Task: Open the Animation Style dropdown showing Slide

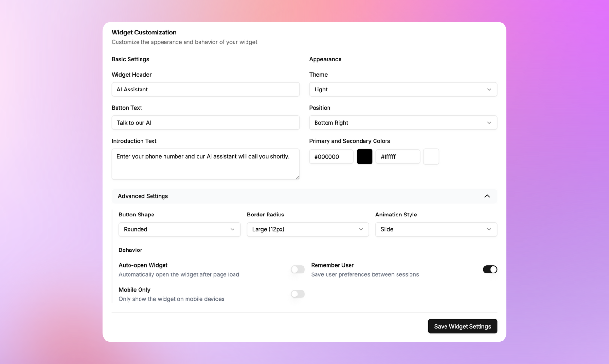Action: click(x=436, y=229)
